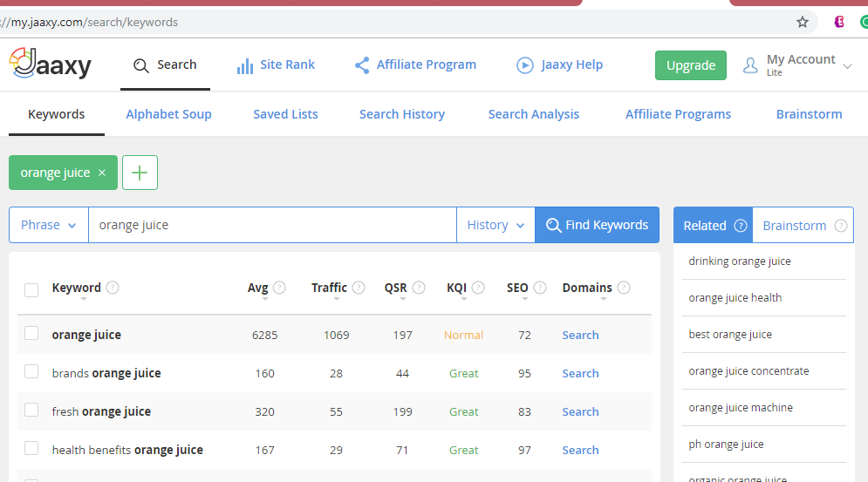Click the help icon on Related tab

point(741,226)
